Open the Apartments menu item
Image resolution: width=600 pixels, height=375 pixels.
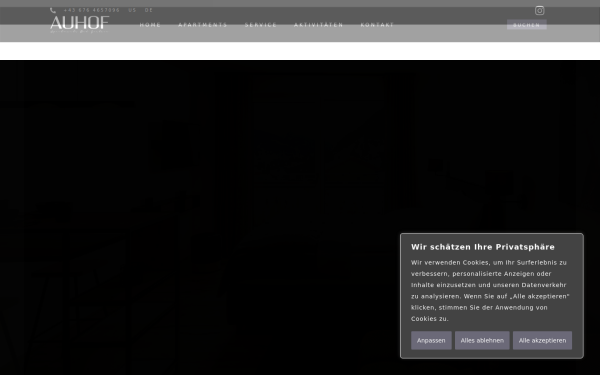[x=203, y=25]
